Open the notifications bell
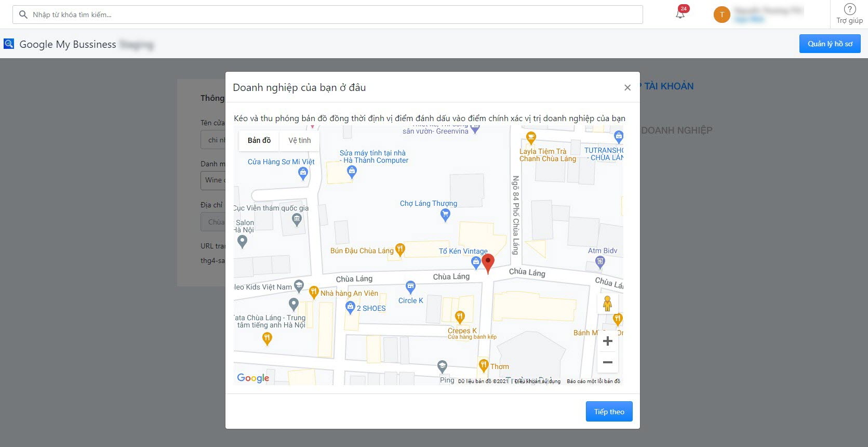 680,14
